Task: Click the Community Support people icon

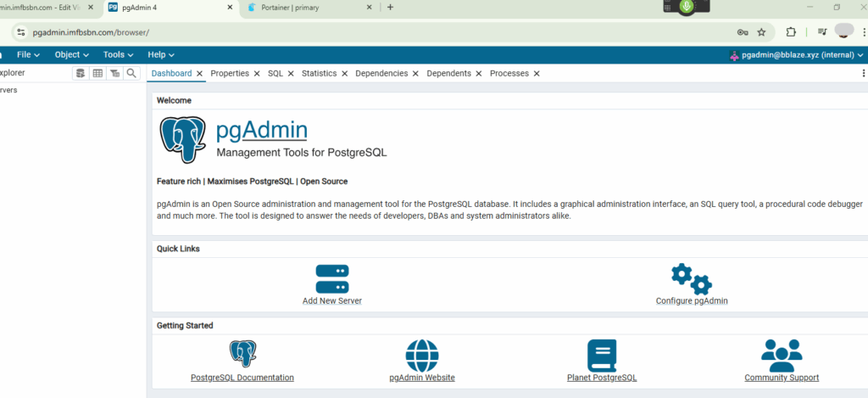Action: 781,353
